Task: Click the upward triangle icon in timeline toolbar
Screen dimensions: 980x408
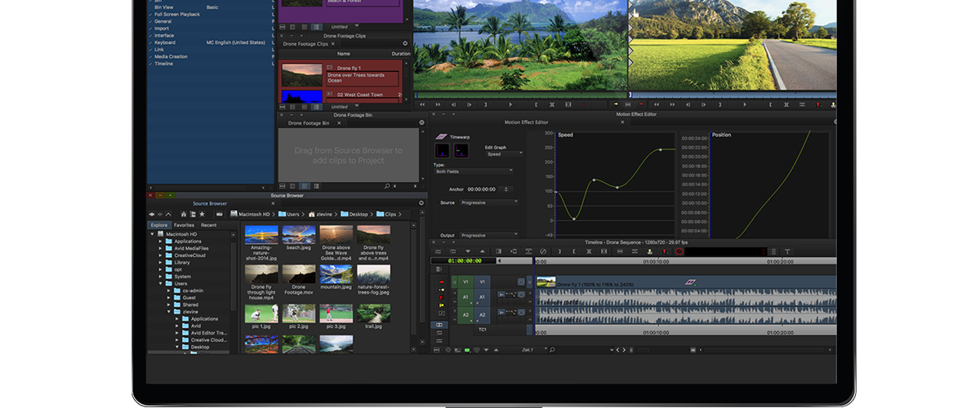Action: pos(482,251)
